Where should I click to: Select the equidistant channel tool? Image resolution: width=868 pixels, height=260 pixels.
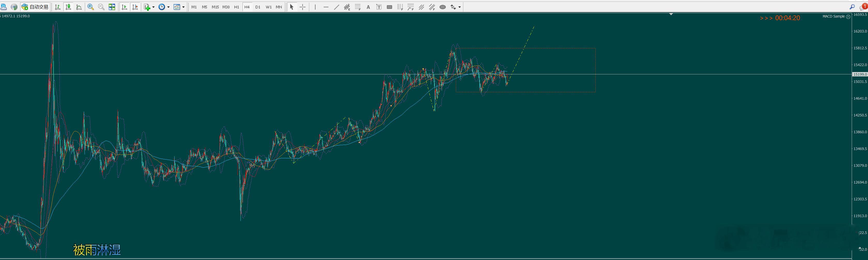pos(347,7)
